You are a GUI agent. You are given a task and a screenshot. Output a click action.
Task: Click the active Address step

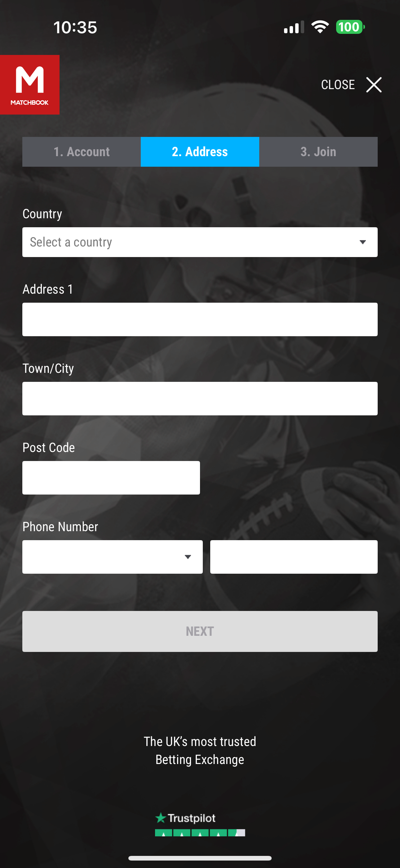click(200, 151)
